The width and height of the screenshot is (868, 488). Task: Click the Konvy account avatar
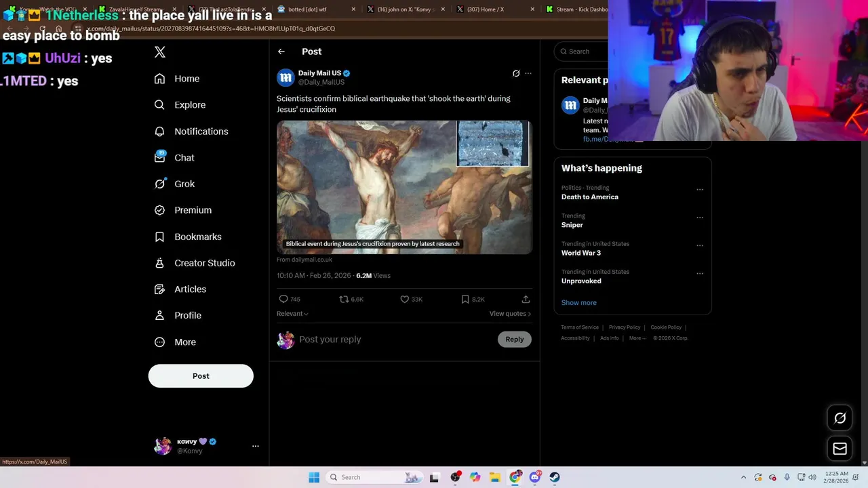pos(163,446)
